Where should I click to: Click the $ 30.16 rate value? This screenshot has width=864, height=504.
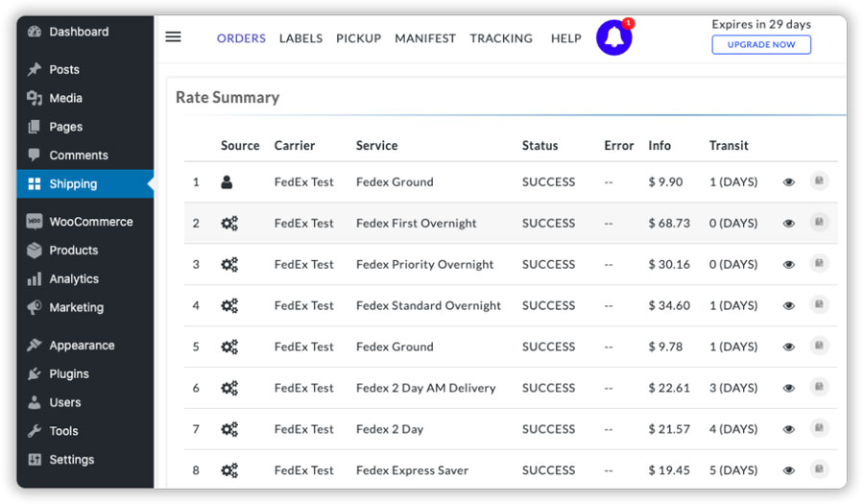pyautogui.click(x=669, y=264)
